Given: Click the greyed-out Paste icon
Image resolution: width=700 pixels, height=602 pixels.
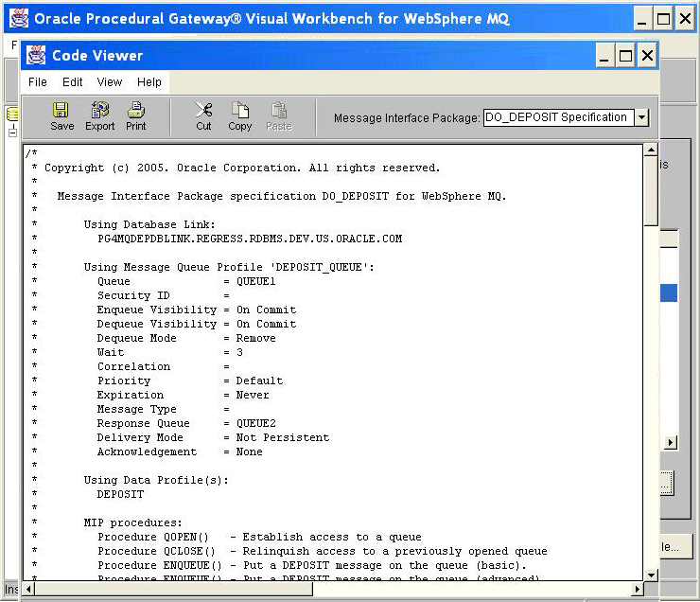Looking at the screenshot, I should pos(279,115).
